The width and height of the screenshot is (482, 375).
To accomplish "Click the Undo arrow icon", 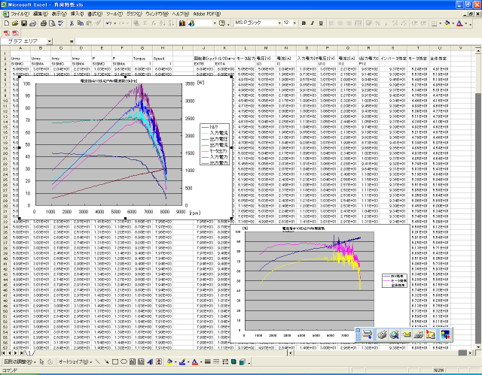I will (109, 23).
